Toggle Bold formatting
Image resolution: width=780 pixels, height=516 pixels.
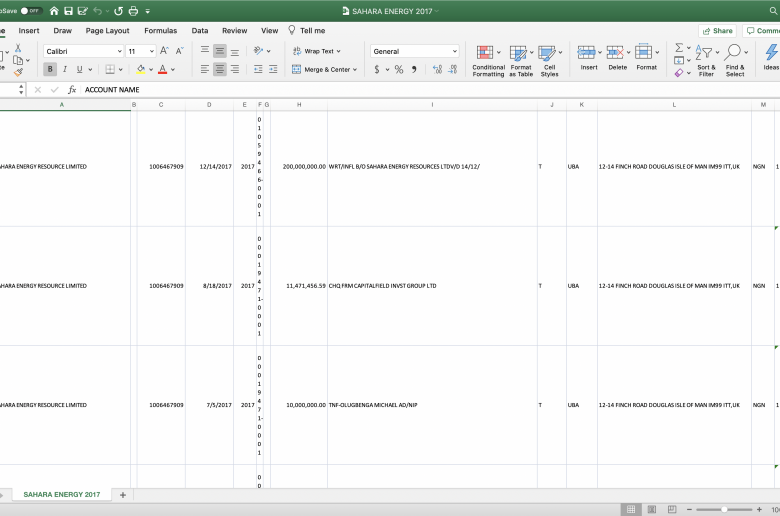tap(50, 69)
